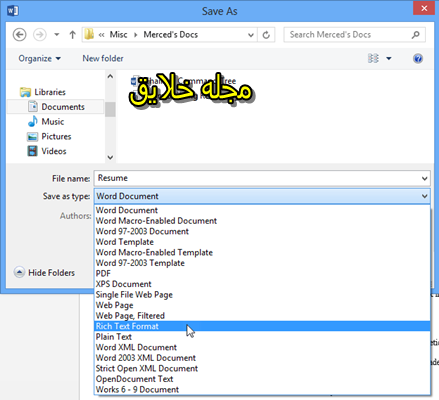Screen dimensions: 439x400
Task: Open the Help question mark icon
Action: coord(418,59)
